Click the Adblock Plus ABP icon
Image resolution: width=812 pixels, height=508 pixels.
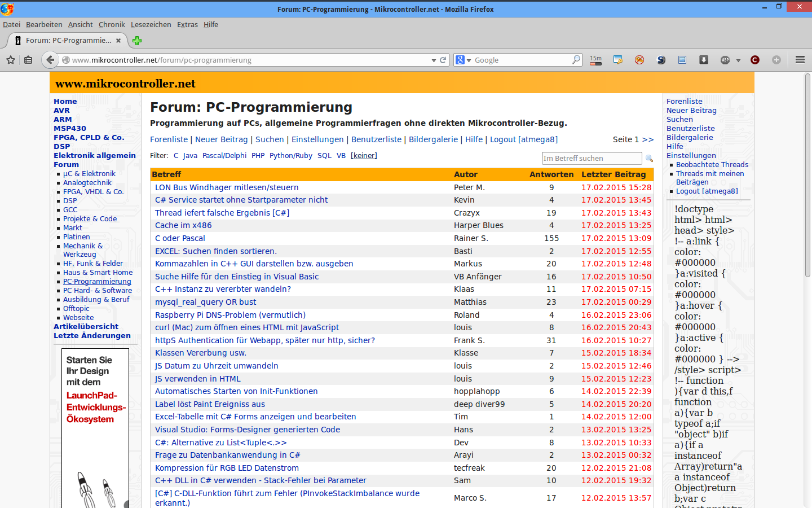coord(725,60)
